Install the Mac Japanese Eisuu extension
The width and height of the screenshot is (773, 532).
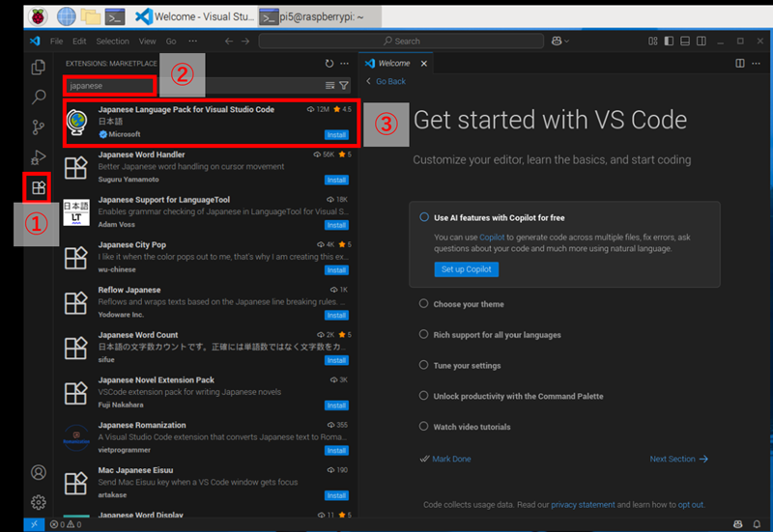tap(336, 495)
